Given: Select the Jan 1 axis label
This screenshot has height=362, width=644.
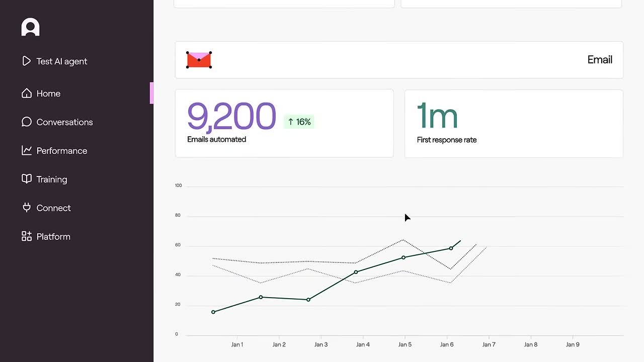Looking at the screenshot, I should pyautogui.click(x=237, y=344).
